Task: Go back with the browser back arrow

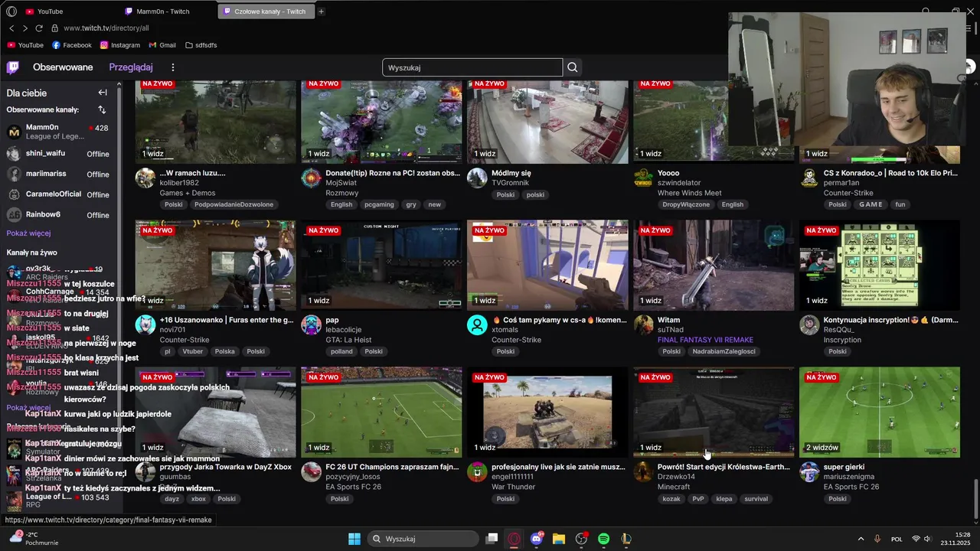Action: tap(11, 28)
